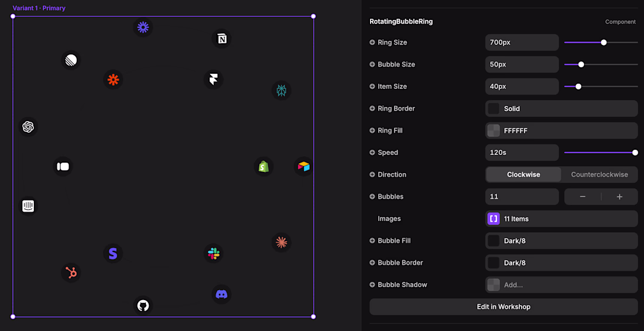Image resolution: width=644 pixels, height=331 pixels.
Task: Click the plus icon beside Bubble Size
Action: point(372,64)
